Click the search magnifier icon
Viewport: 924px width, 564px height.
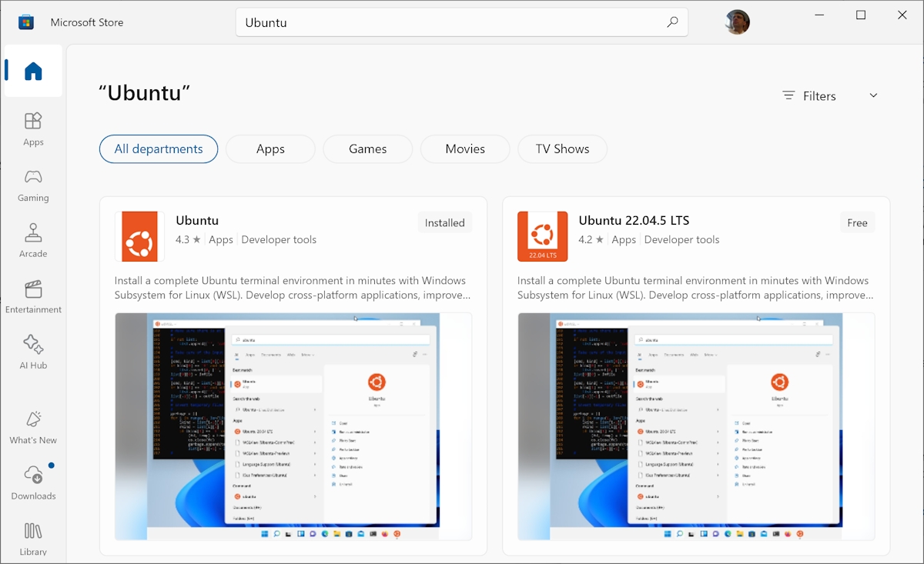672,22
